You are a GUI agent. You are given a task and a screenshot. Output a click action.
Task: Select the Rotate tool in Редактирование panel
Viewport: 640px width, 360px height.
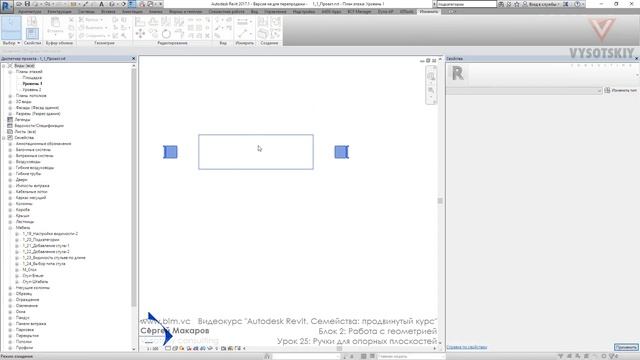click(x=166, y=33)
